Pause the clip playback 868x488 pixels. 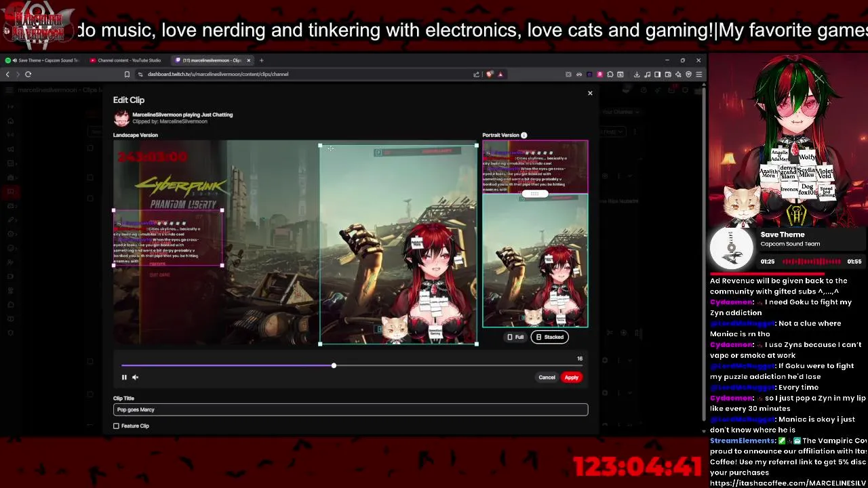(x=124, y=378)
